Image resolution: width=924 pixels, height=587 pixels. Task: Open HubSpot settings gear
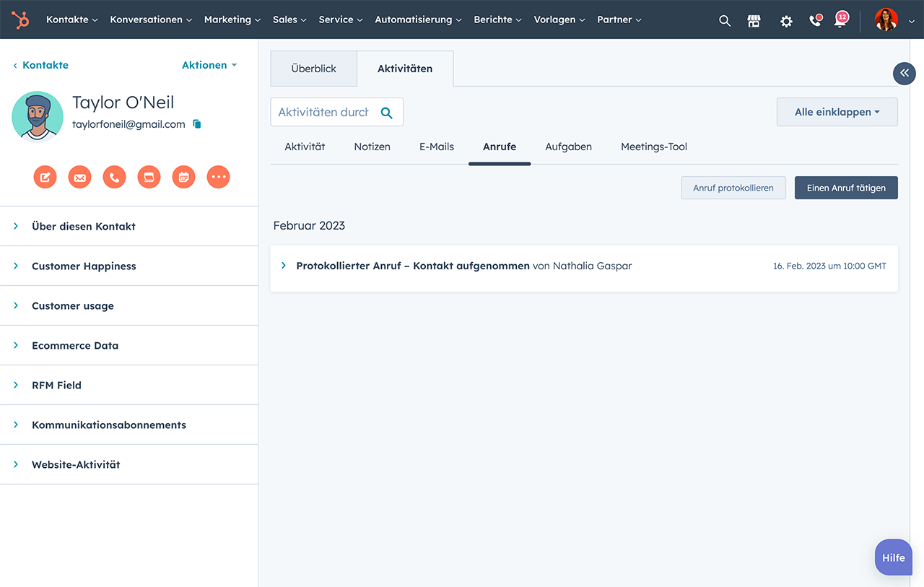785,21
